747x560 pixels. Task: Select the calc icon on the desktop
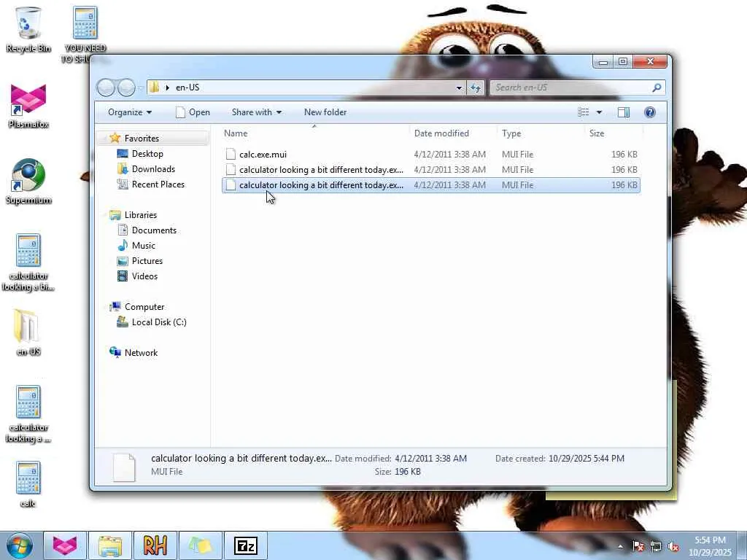[x=28, y=484]
